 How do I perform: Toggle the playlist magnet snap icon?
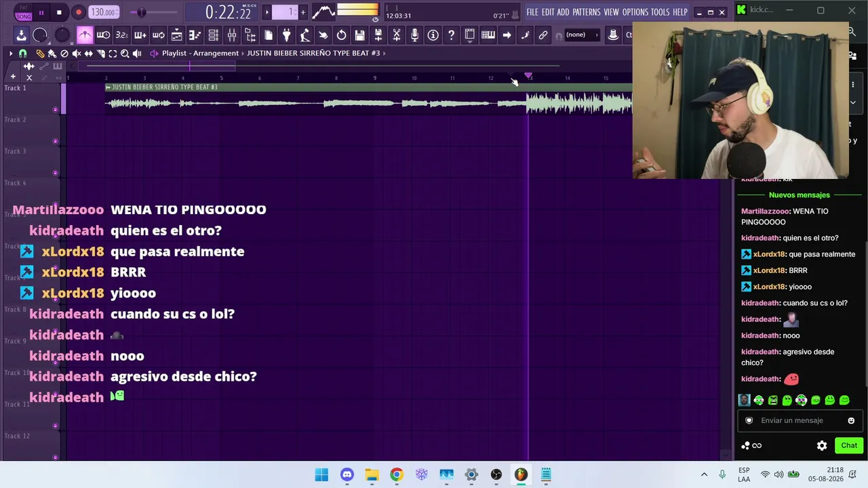click(23, 53)
